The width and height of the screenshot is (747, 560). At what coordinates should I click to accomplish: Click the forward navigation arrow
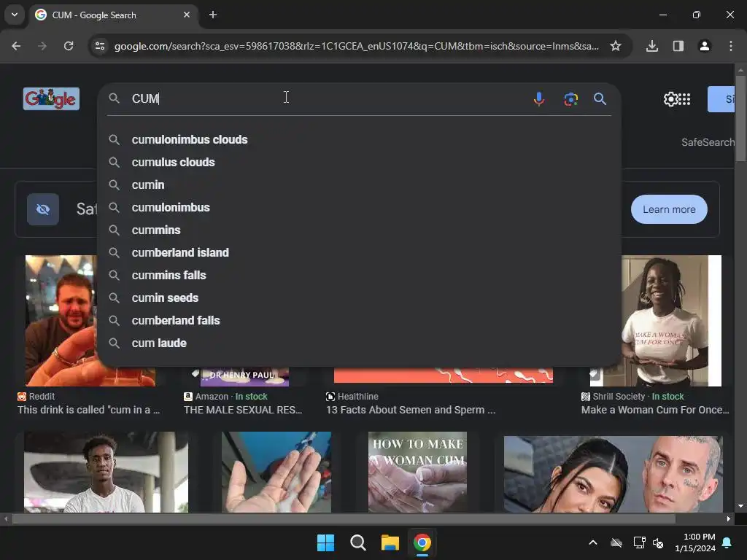[x=42, y=46]
